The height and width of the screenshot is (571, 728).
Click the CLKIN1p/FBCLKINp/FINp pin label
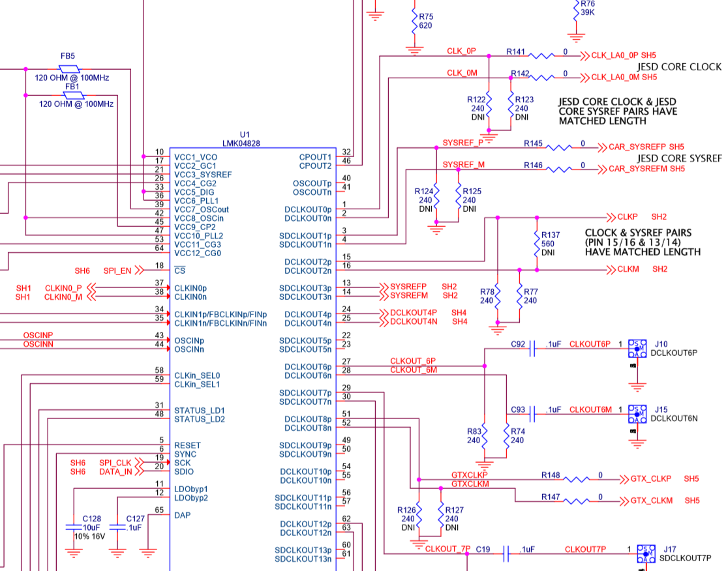220,314
